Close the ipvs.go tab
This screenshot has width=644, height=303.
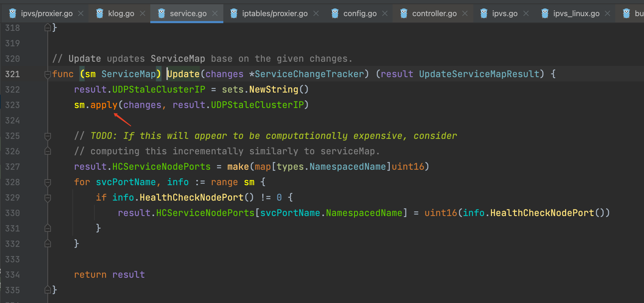pyautogui.click(x=526, y=13)
